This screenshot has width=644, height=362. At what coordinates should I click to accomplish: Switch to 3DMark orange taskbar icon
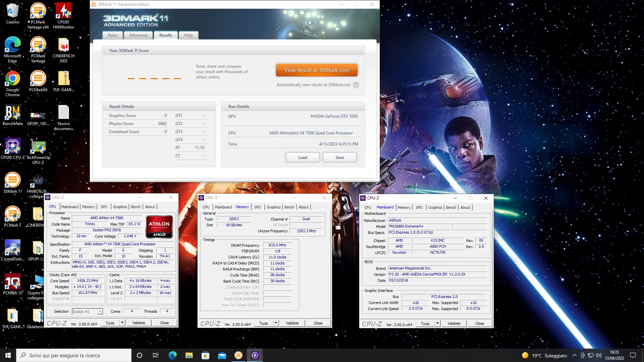pos(238,355)
